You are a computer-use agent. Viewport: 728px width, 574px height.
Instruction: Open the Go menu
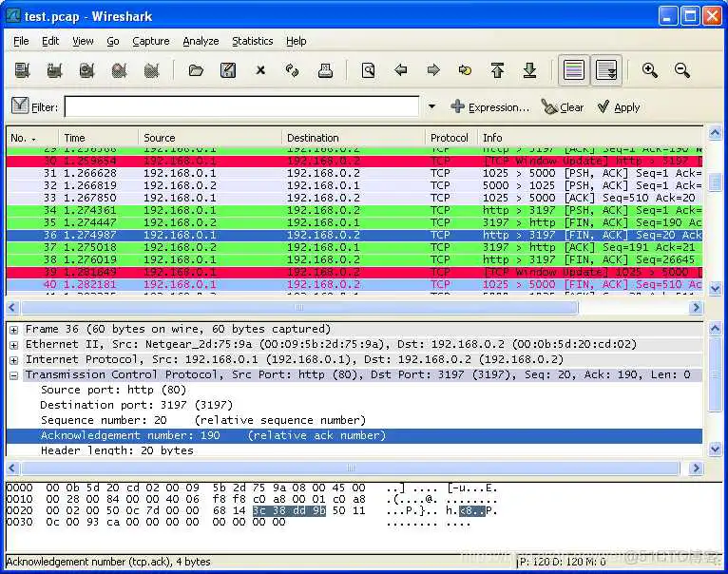(113, 41)
